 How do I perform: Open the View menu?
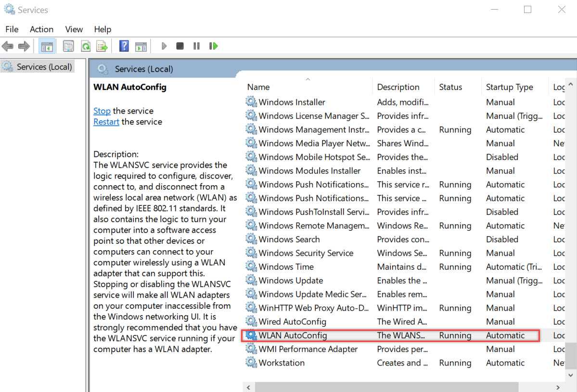point(74,29)
